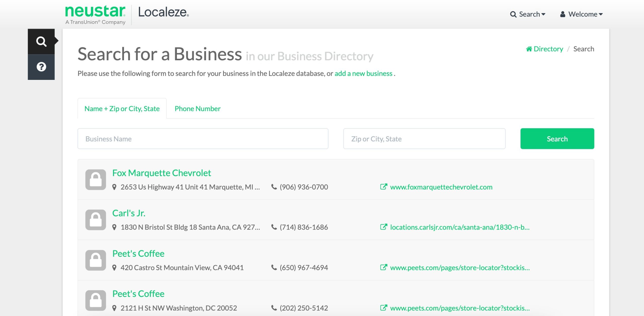Focus the Zip or City, State field

[424, 139]
